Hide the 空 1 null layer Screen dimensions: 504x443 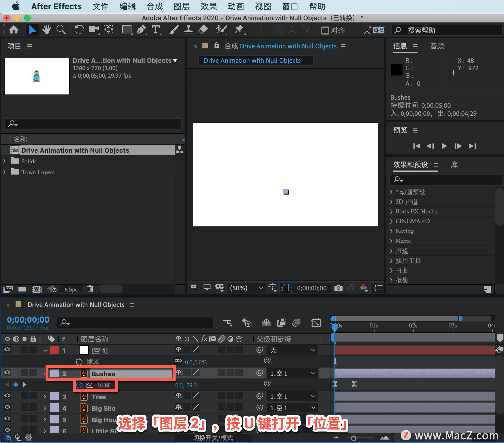click(x=7, y=350)
